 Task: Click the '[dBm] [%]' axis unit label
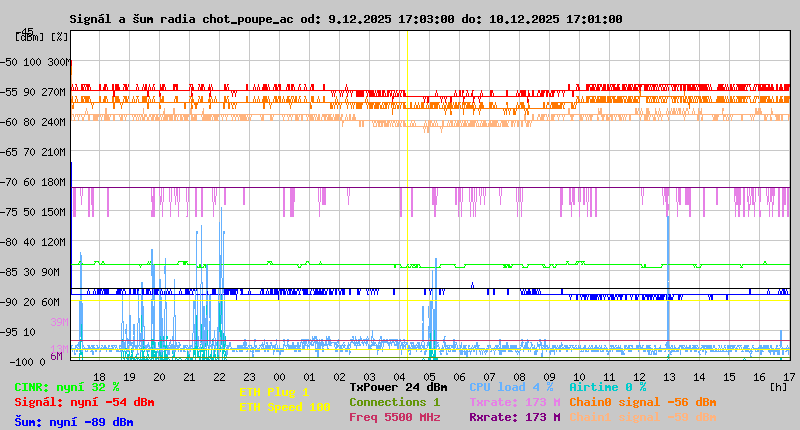[x=41, y=37]
